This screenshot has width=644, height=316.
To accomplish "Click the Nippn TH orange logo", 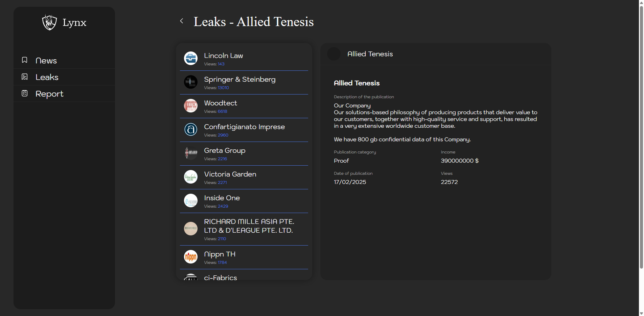I will coord(191,257).
